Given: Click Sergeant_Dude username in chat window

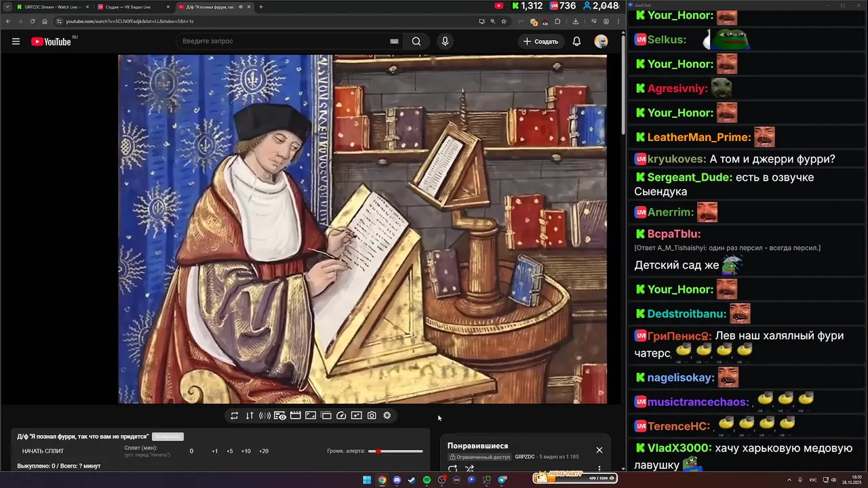Looking at the screenshot, I should pos(690,178).
